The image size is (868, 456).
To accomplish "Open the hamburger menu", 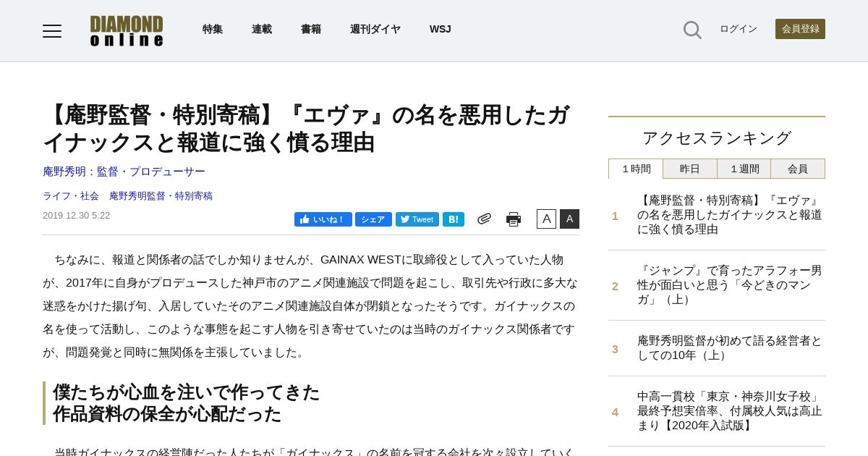I will click(x=52, y=30).
